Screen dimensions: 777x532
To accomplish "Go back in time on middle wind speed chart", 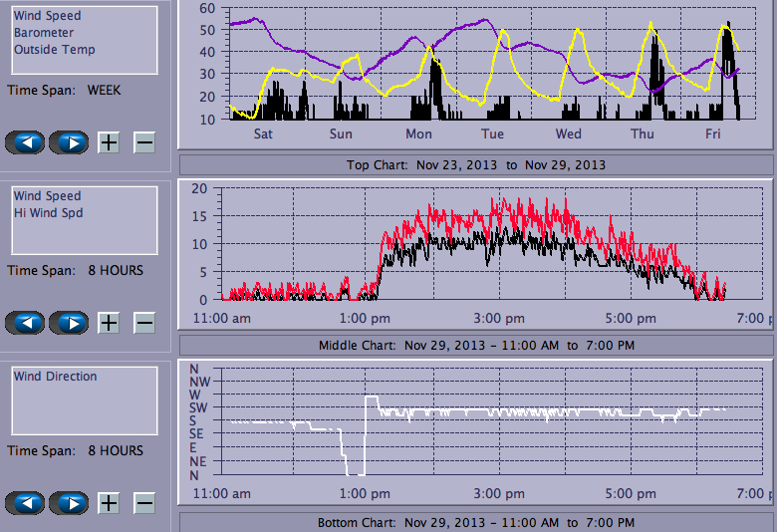I will (25, 323).
